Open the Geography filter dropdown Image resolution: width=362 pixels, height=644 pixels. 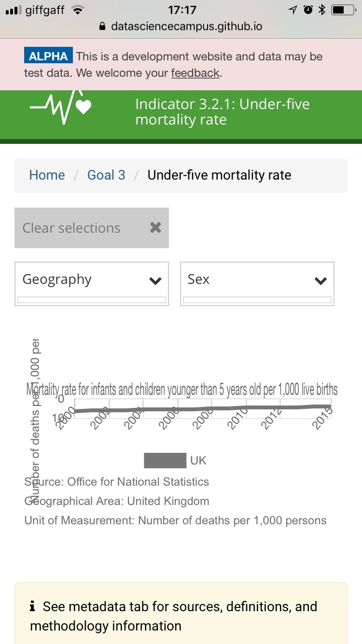point(92,280)
